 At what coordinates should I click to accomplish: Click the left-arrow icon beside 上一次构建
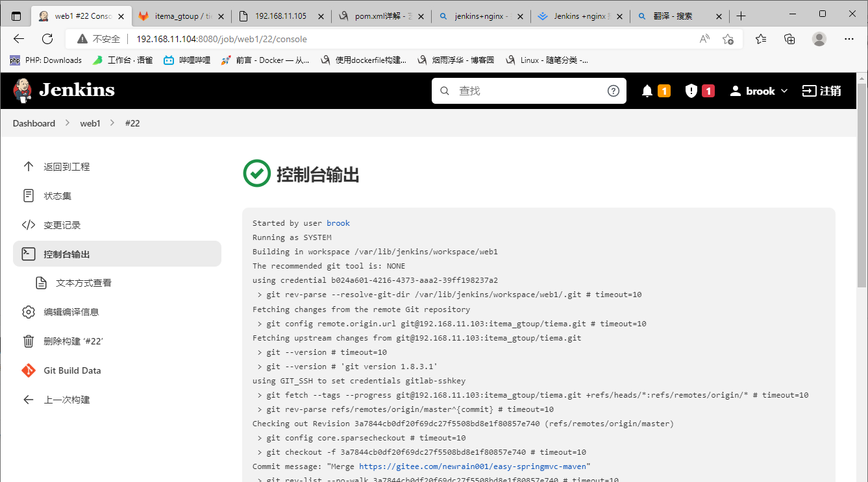29,400
